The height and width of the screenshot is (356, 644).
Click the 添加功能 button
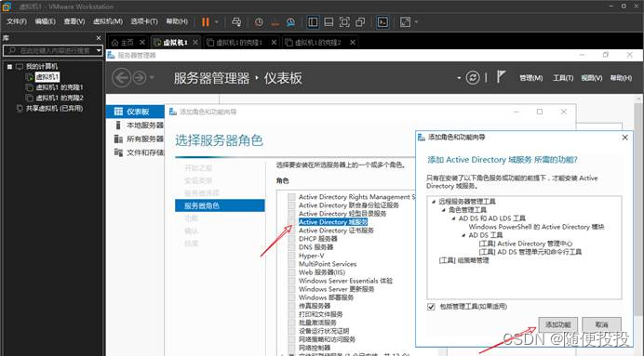[x=558, y=324]
